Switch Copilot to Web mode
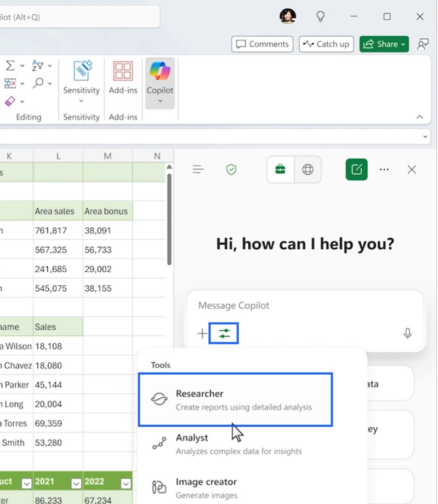 pos(308,170)
